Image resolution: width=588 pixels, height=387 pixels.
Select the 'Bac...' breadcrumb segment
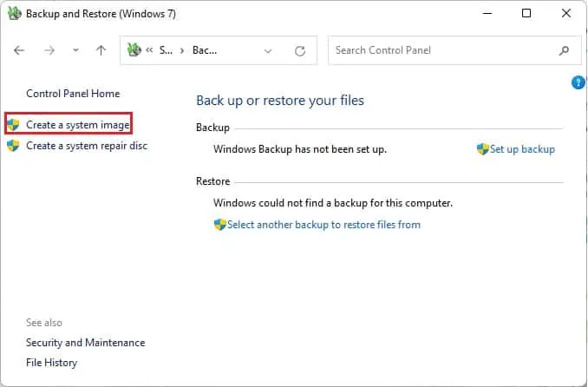[205, 50]
